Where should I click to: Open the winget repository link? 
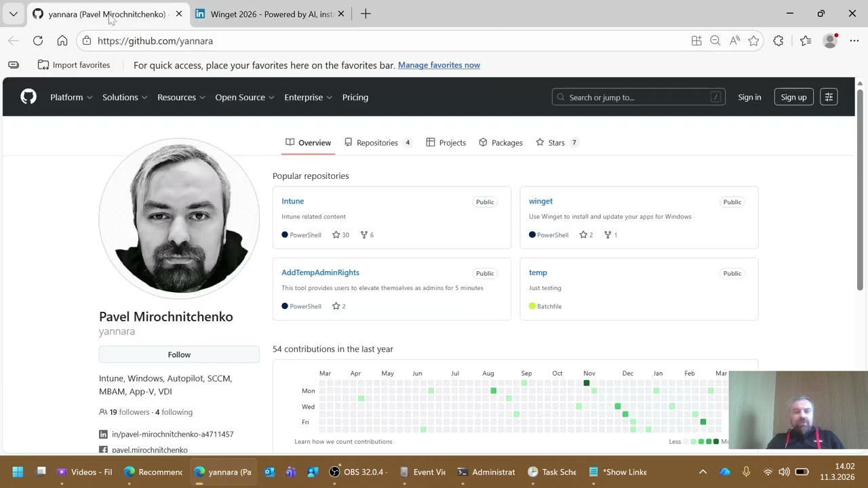click(x=540, y=201)
